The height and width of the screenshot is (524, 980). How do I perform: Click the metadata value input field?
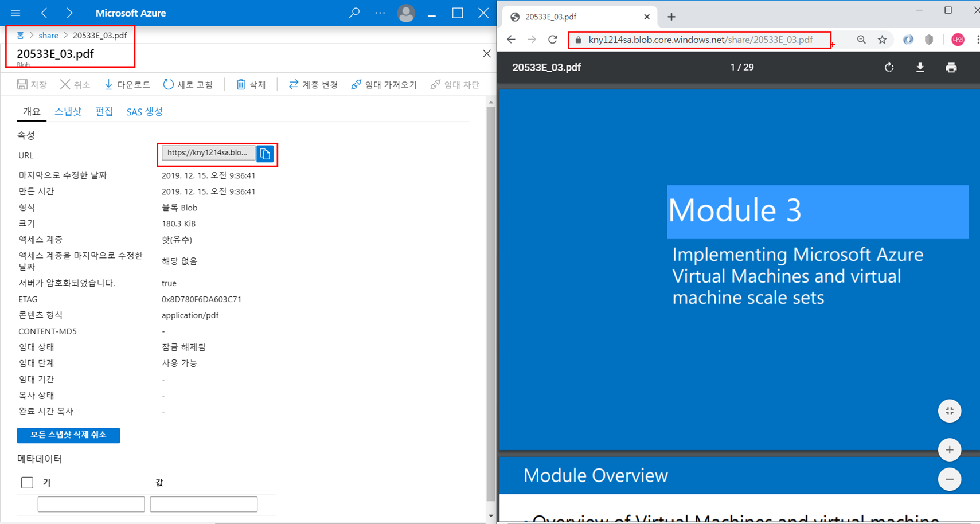(204, 505)
